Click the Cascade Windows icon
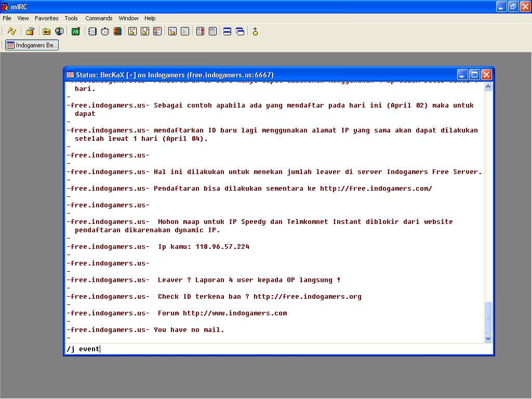Screen dimensions: 532x399 click(240, 32)
